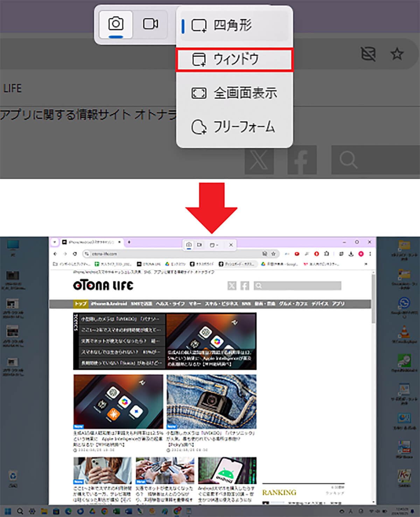Open Google Chrome from the taskbar
Image resolution: width=420 pixels, height=517 pixels.
[x=104, y=511]
